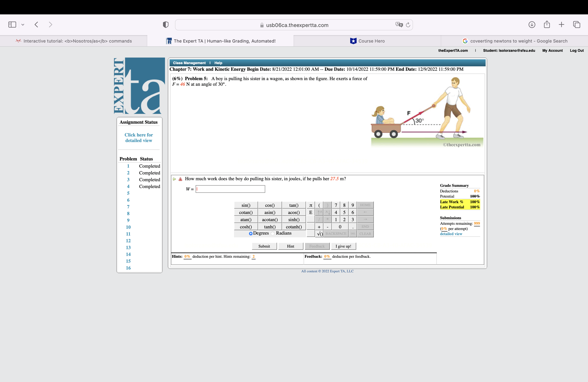This screenshot has width=588, height=382.
Task: Open a new tab with the plus icon
Action: (x=561, y=24)
